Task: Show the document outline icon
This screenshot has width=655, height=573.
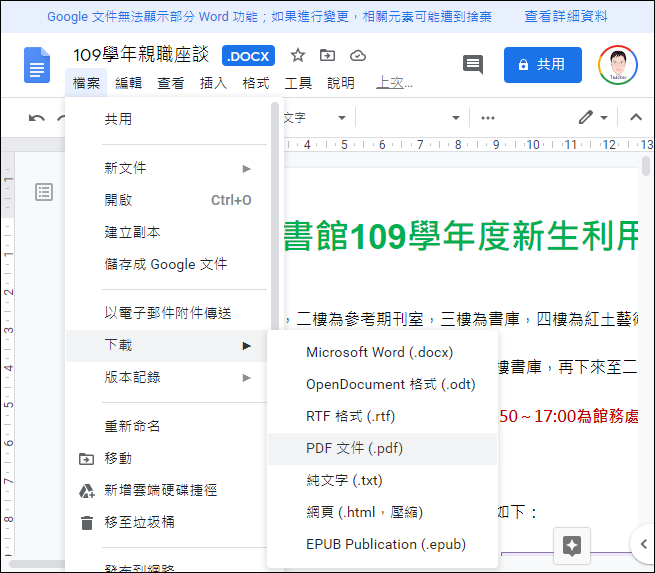Action: click(x=44, y=192)
